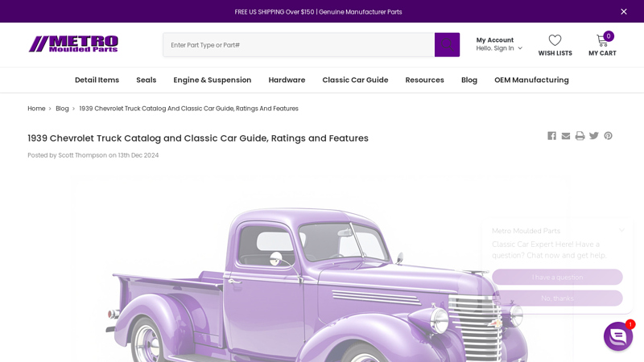Click the MY CART label
The width and height of the screenshot is (644, 362).
coord(602,53)
